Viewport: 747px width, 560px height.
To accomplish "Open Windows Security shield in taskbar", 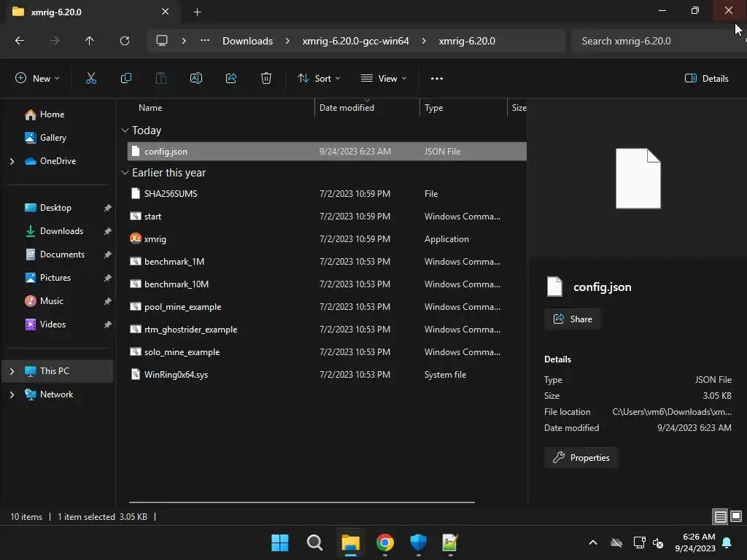I will [418, 542].
